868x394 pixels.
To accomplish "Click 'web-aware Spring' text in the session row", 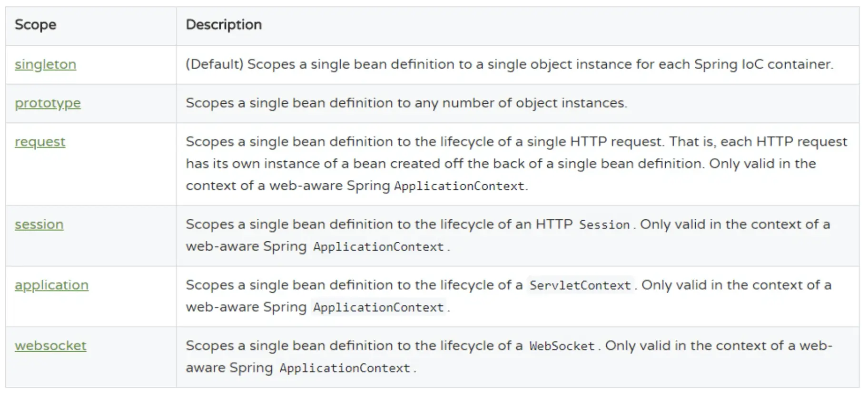I will coord(246,246).
